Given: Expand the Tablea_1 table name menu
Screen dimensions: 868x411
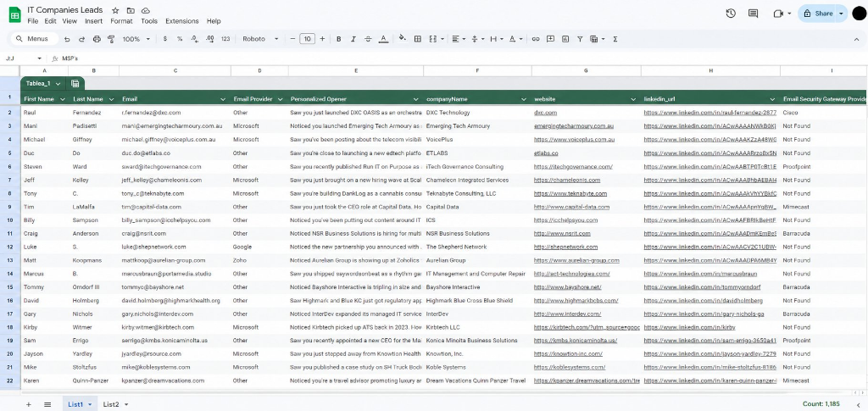Looking at the screenshot, I should (58, 84).
